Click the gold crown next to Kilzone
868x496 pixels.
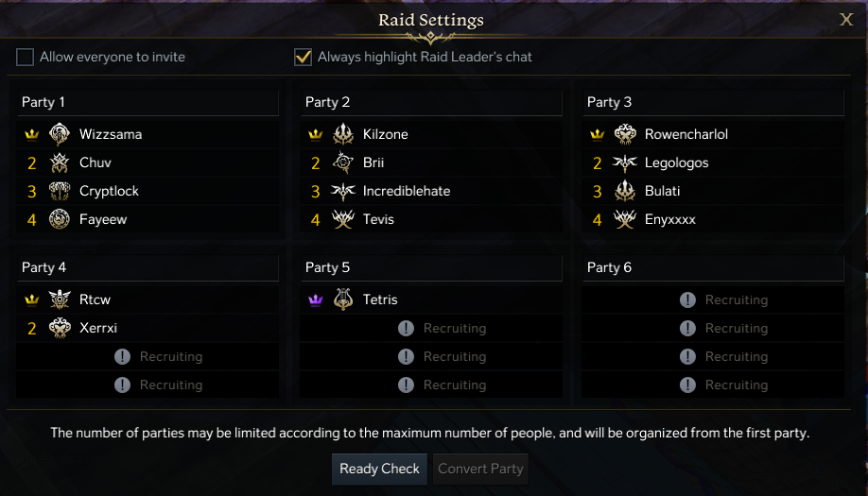click(x=316, y=134)
